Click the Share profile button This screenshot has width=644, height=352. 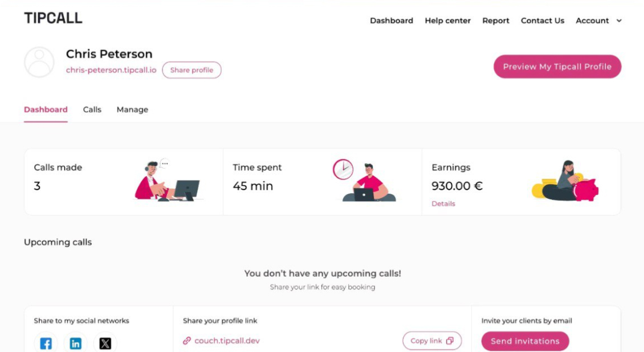[x=191, y=70]
